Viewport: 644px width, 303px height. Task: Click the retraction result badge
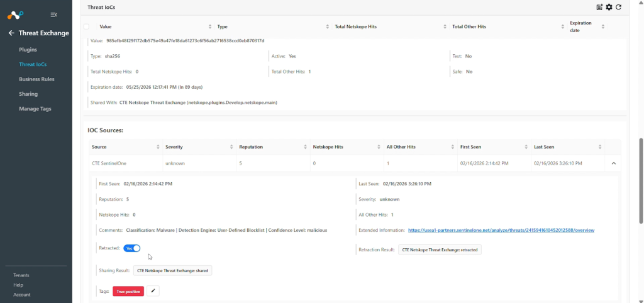click(x=440, y=249)
